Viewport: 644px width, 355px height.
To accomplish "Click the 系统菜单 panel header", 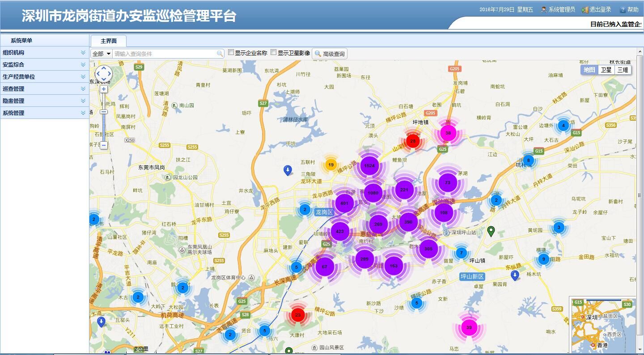I will click(44, 40).
